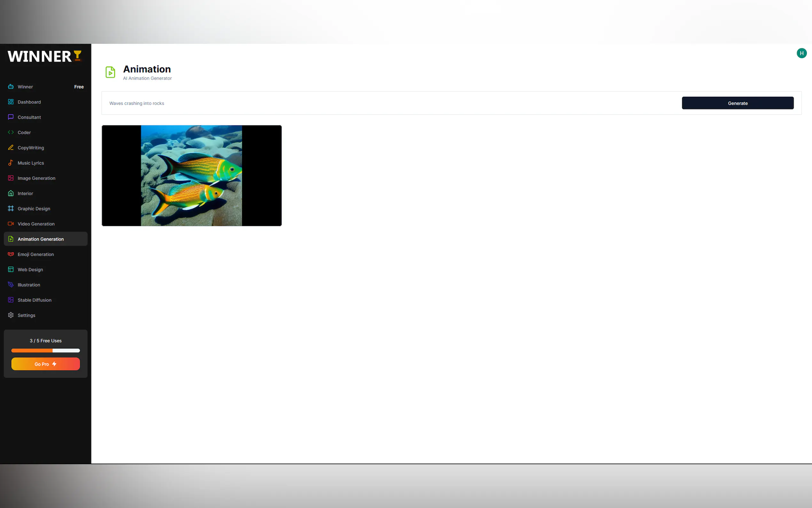Click the Music Lyrics note icon
Viewport: 812px width, 508px height.
[x=11, y=163]
